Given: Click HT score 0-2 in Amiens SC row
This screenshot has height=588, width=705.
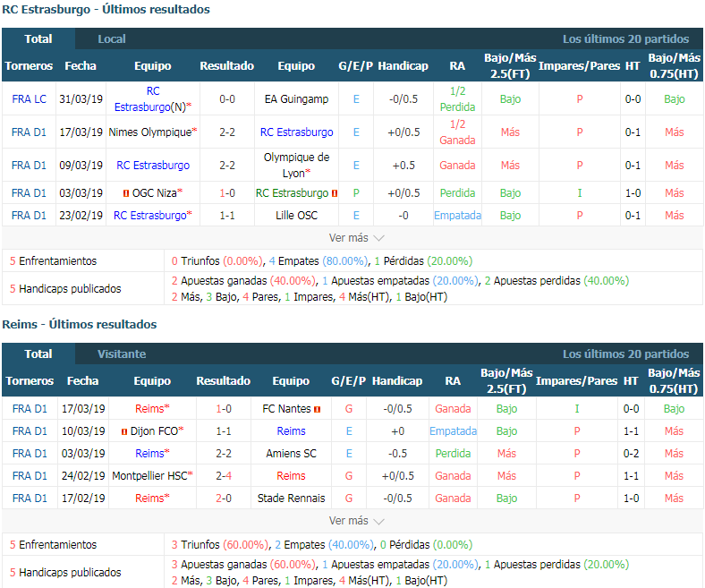Looking at the screenshot, I should pyautogui.click(x=632, y=454).
